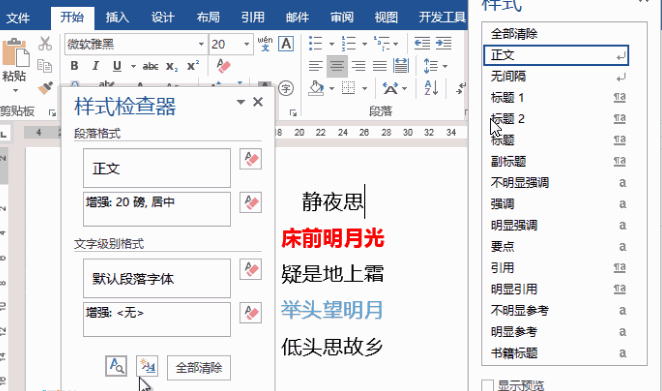The height and width of the screenshot is (391, 662).
Task: Switch to the 引用 tab
Action: [x=252, y=17]
